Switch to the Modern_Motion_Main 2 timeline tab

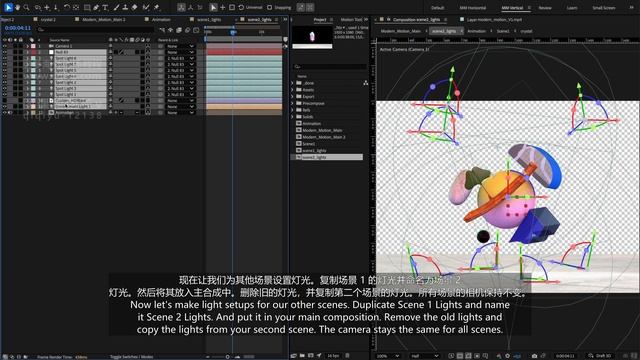tap(104, 19)
